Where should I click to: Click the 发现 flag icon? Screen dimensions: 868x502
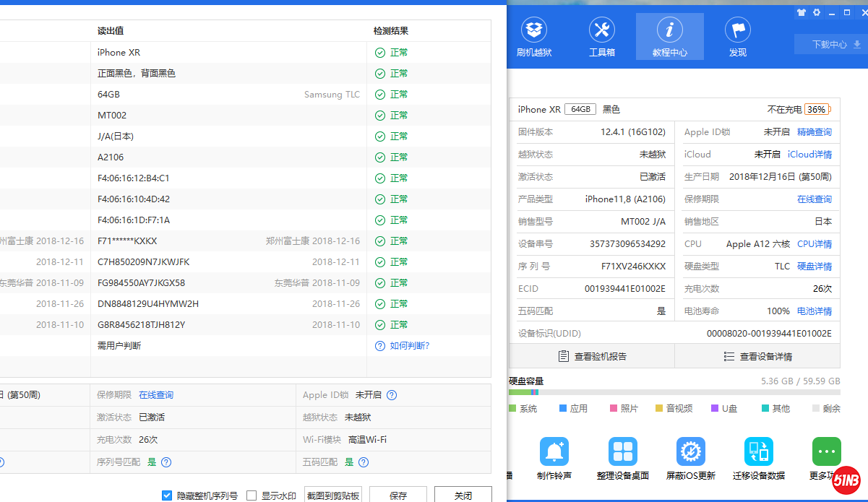[737, 37]
